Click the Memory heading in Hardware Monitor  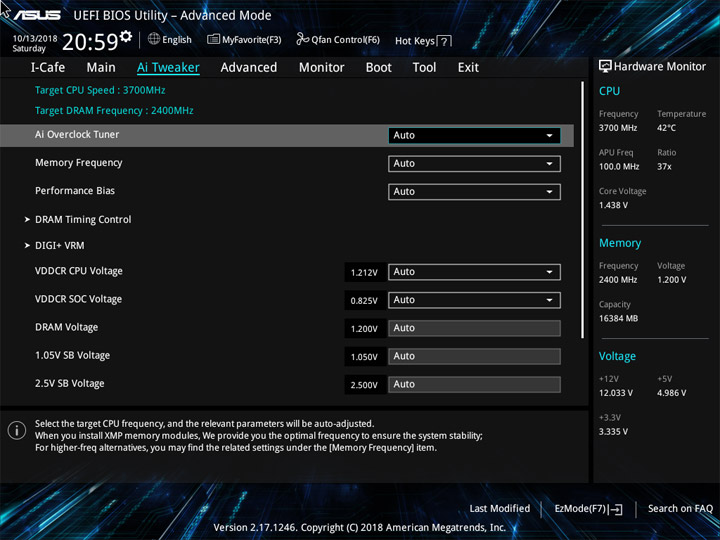point(620,243)
